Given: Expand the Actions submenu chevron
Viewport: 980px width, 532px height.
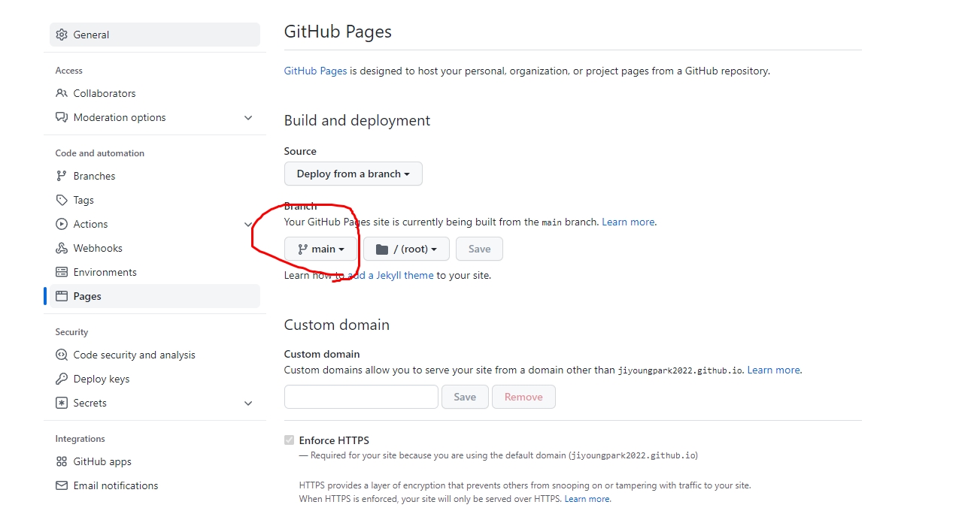Looking at the screenshot, I should [248, 224].
